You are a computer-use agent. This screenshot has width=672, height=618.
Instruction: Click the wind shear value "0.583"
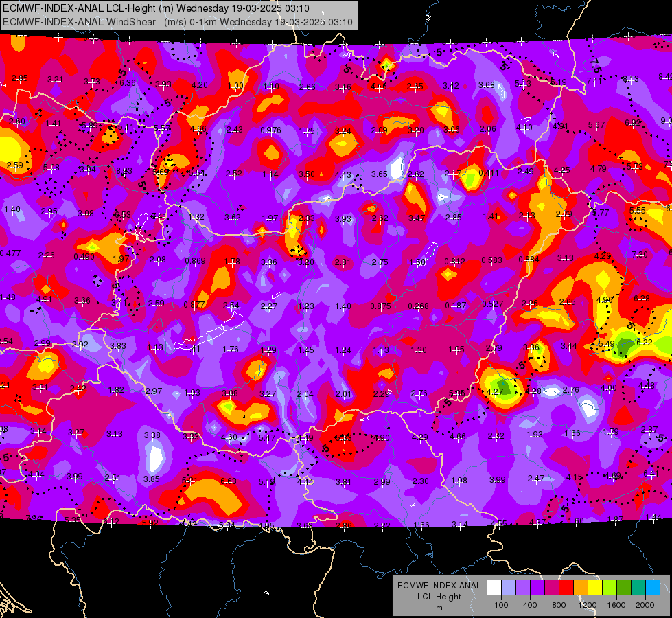click(491, 260)
